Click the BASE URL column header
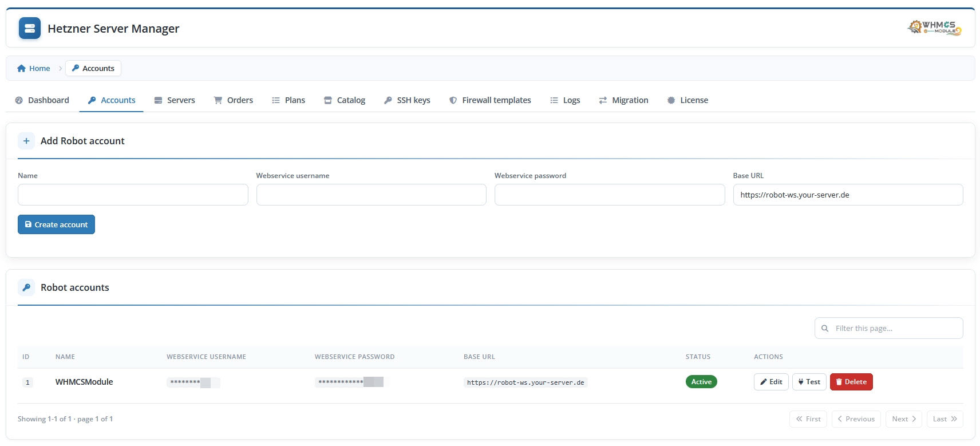Viewport: 980px width, 446px height. [479, 357]
